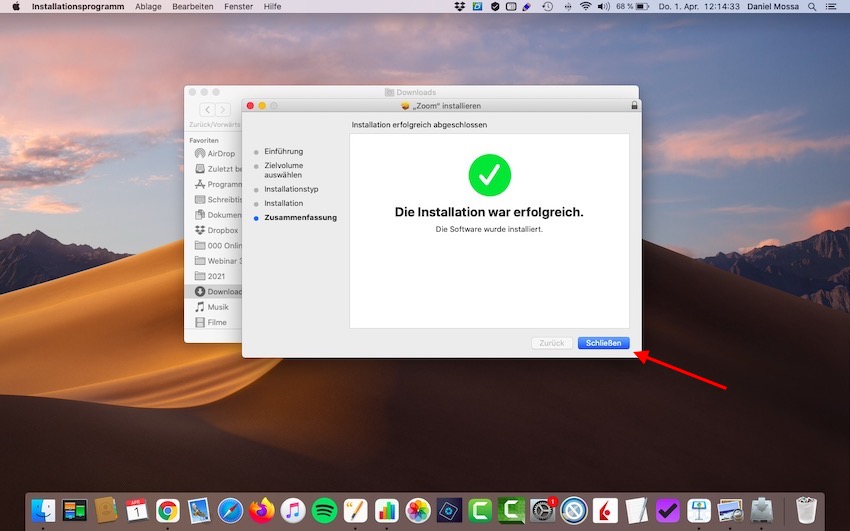
Task: Open the Trash in the dock
Action: (x=805, y=510)
